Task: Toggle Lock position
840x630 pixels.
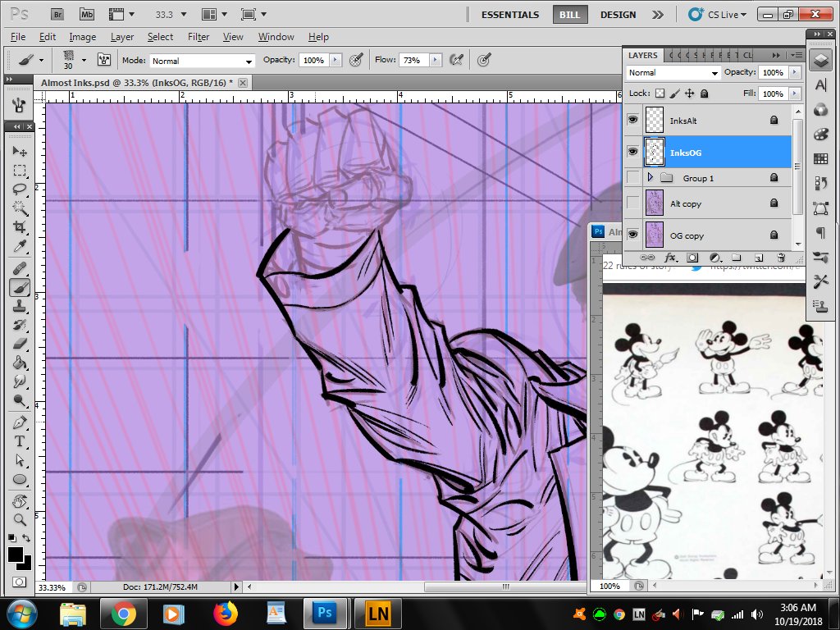Action: 689,94
